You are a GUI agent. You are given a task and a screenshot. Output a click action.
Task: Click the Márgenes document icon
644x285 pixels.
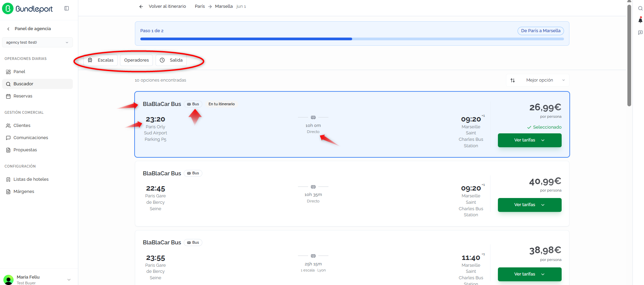pyautogui.click(x=8, y=192)
